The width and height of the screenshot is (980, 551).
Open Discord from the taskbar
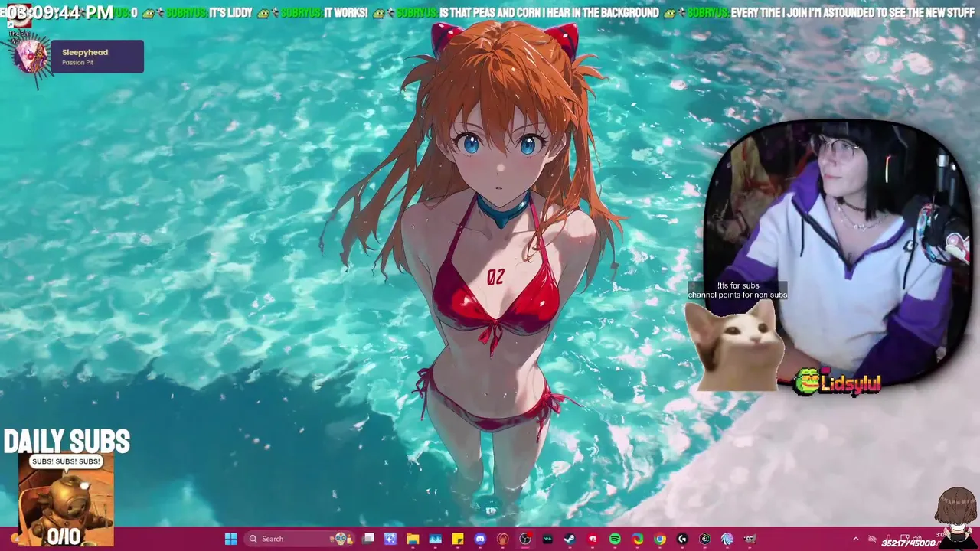click(480, 539)
